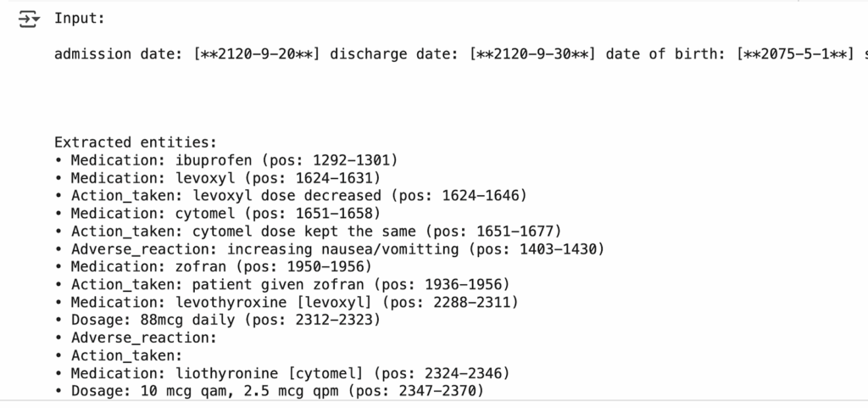
Task: Click the admission date value 2120-9-20
Action: pyautogui.click(x=257, y=54)
